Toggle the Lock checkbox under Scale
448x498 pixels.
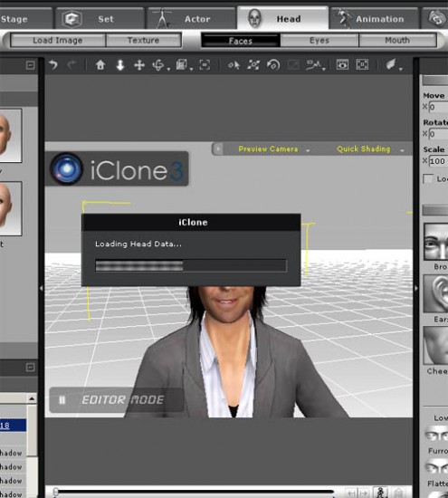(x=428, y=179)
